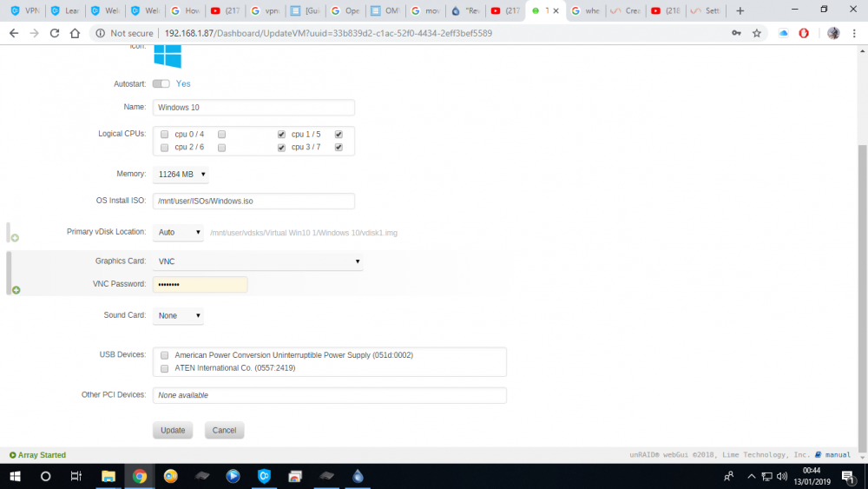Open the Memory 11264 MB dropdown

pos(181,175)
